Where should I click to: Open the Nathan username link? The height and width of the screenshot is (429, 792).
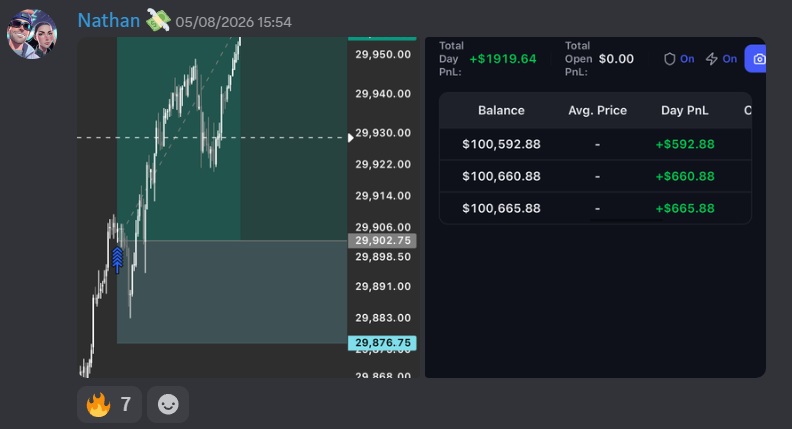[109, 21]
